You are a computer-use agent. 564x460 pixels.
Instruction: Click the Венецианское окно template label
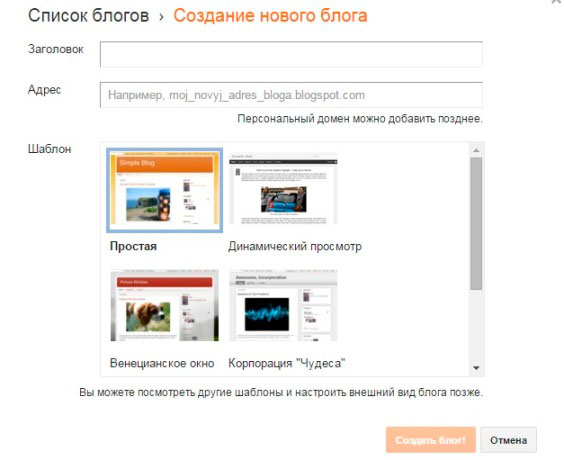[162, 363]
